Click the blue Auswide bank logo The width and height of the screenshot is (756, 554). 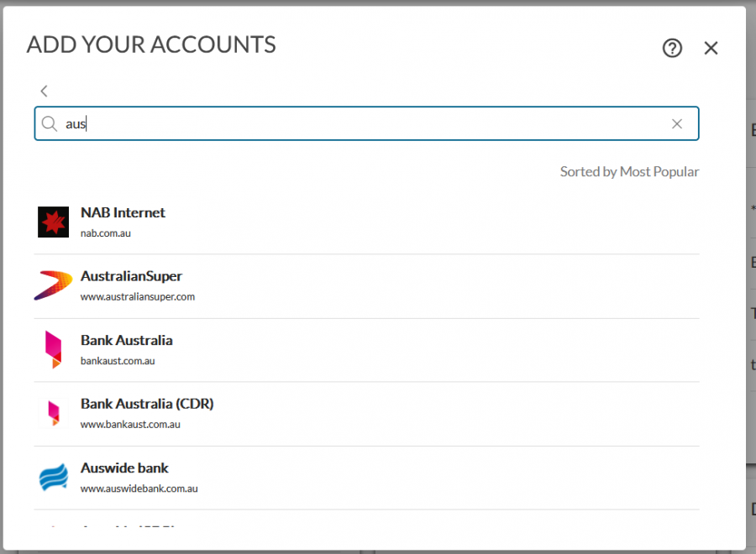click(x=54, y=477)
